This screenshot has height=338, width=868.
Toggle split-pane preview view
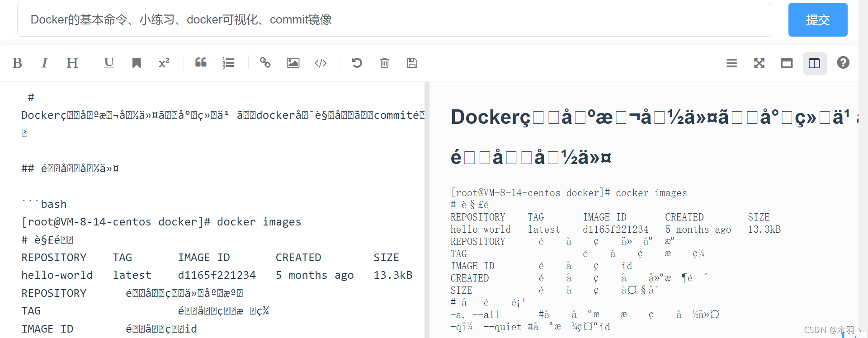coord(814,63)
